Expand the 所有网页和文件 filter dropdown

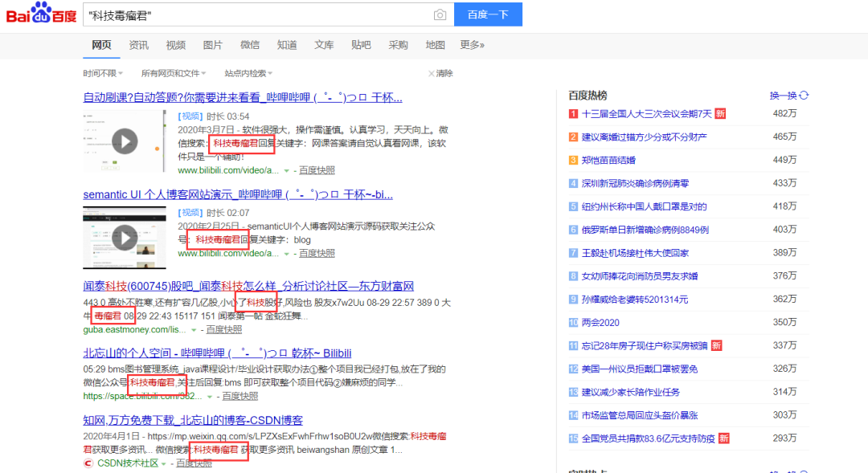pos(174,73)
